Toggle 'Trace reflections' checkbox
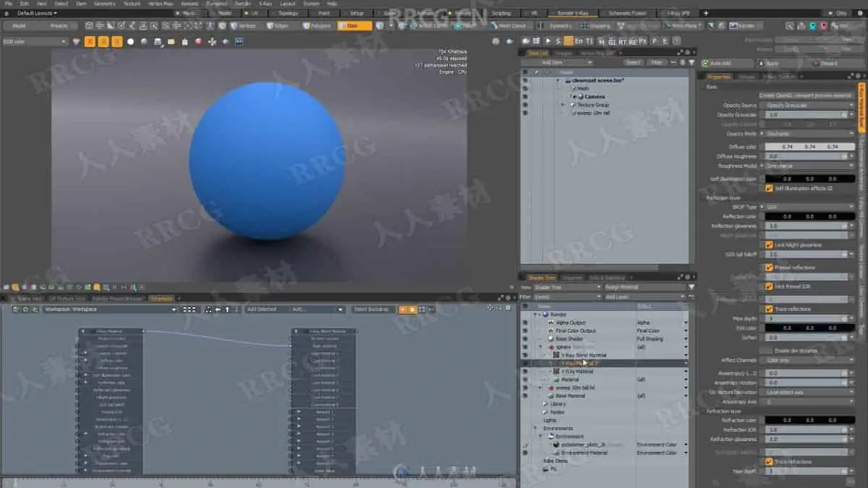The height and width of the screenshot is (488, 868). [x=769, y=309]
